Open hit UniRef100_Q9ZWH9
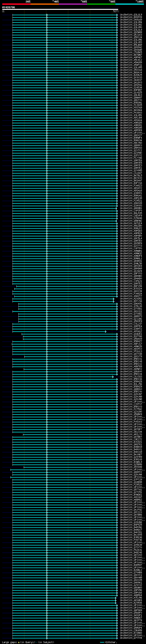Viewport: 146px width, 644px height. coord(131,32)
